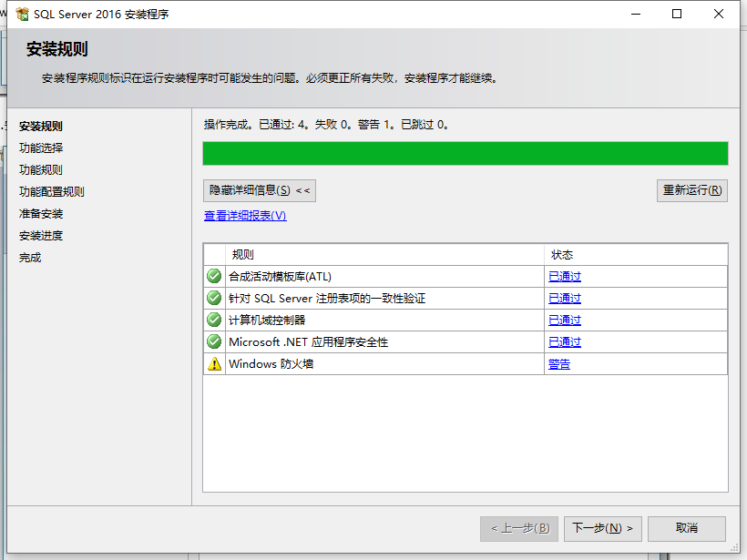Proceed by clicking 下一步(N)
The height and width of the screenshot is (560, 747).
[602, 528]
